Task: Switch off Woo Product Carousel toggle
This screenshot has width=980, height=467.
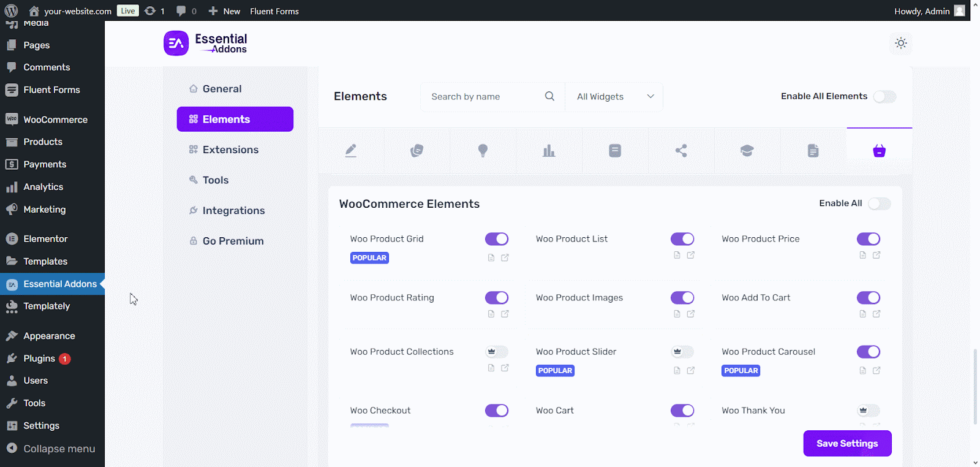Action: point(869,352)
